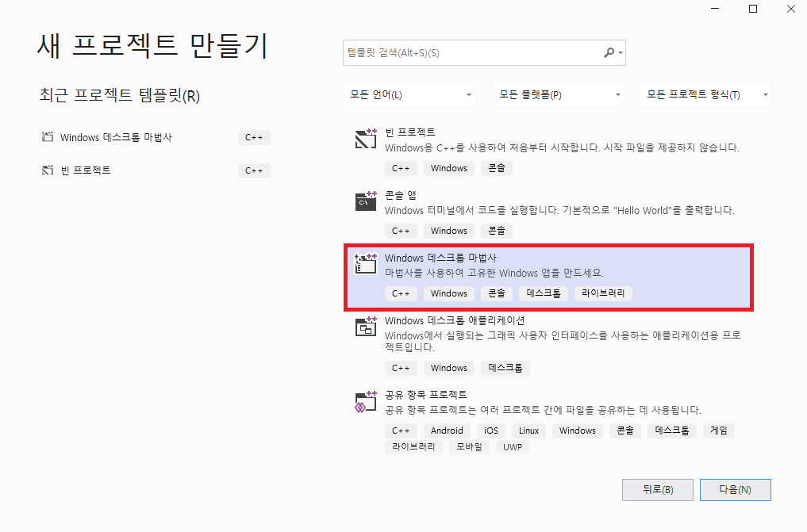
Task: Click the 데스크톱 tag under Windows 데스크톱 마법사
Action: [544, 293]
